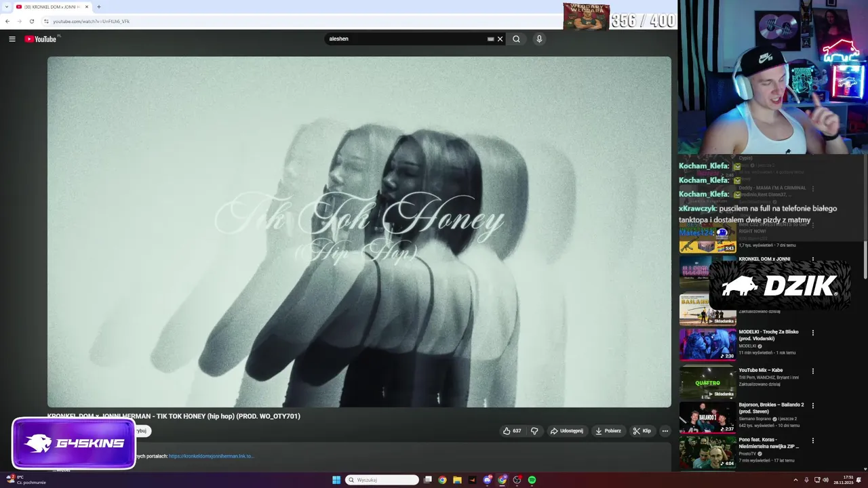This screenshot has height=488, width=868.
Task: Open the Windows Start menu
Action: [x=336, y=480]
